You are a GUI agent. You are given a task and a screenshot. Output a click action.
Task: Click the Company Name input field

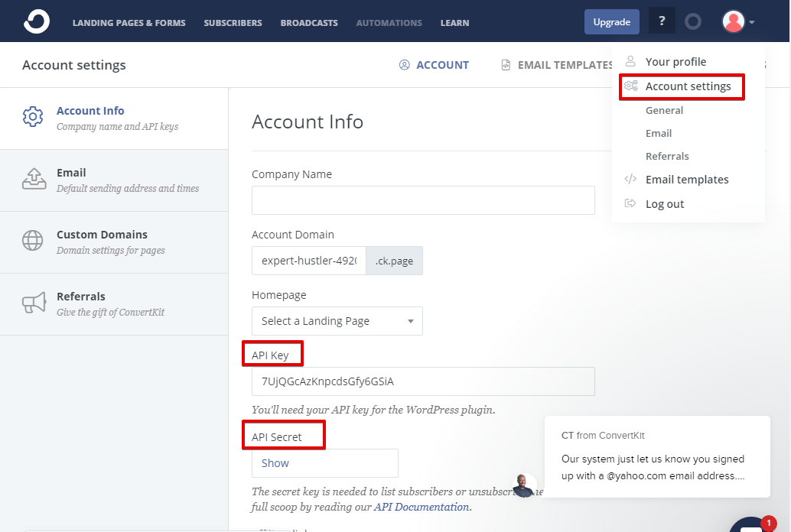click(423, 200)
